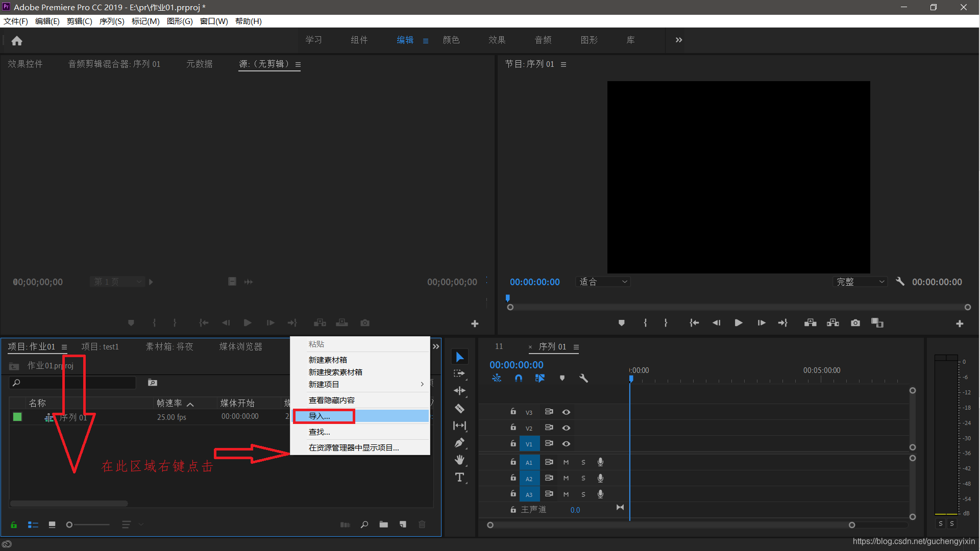Viewport: 980px width, 551px height.
Task: Click Program monitor scrub bar
Action: [x=739, y=307]
